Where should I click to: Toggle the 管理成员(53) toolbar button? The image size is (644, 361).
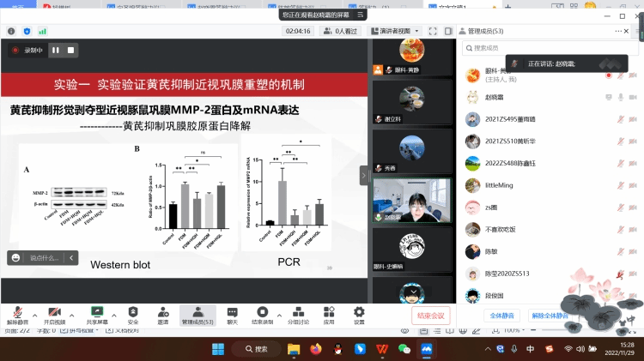[x=197, y=316]
